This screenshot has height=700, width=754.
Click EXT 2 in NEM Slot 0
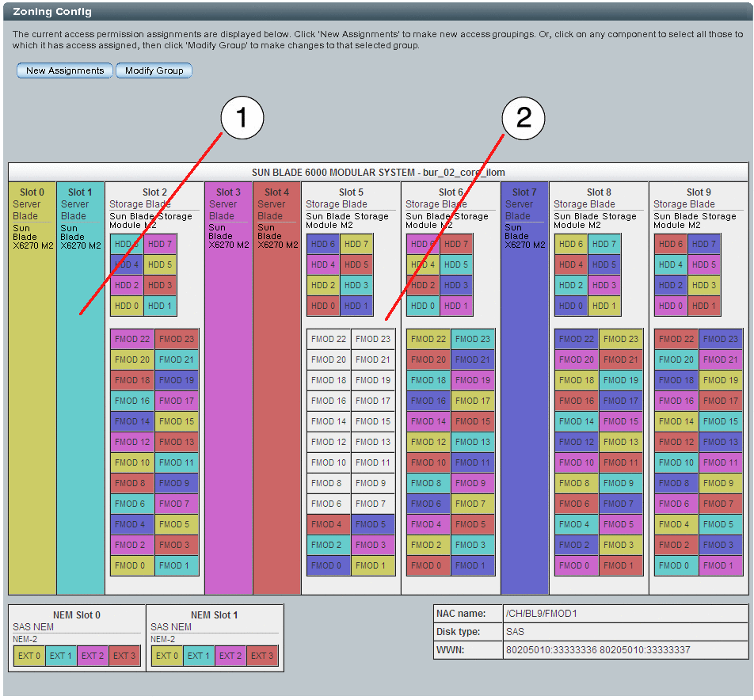pos(93,656)
